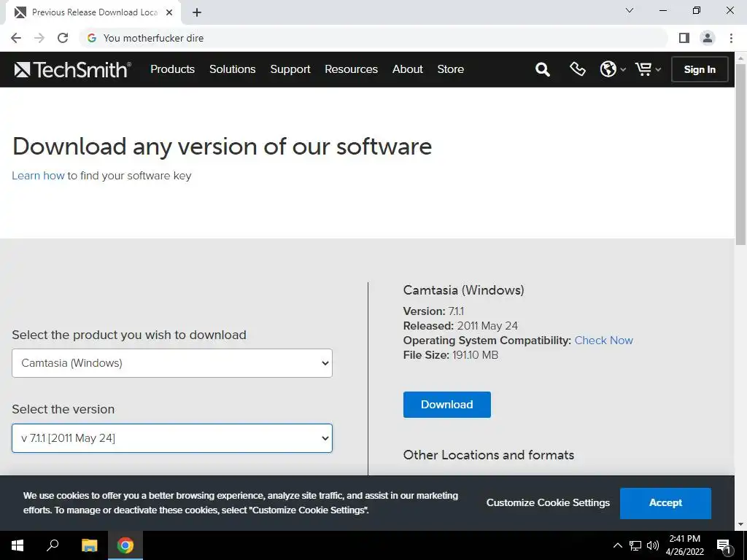The width and height of the screenshot is (747, 560).
Task: Open the Products menu
Action: pyautogui.click(x=172, y=69)
